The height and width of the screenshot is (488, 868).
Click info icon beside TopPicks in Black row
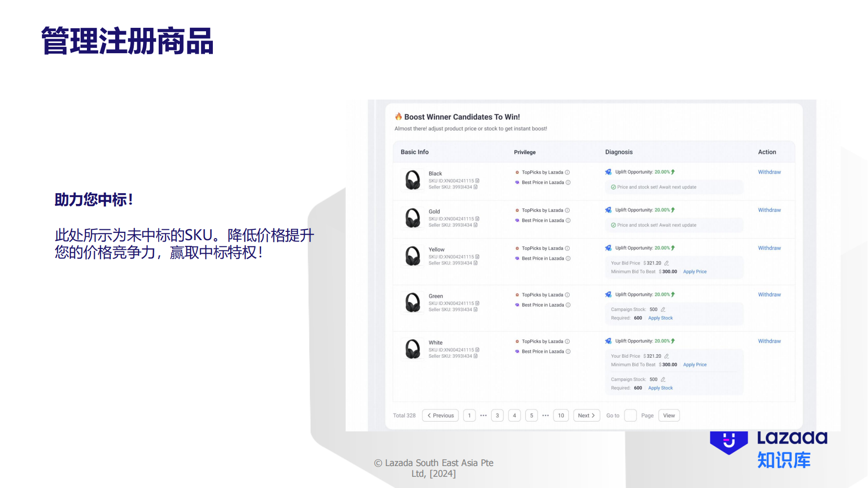click(567, 172)
